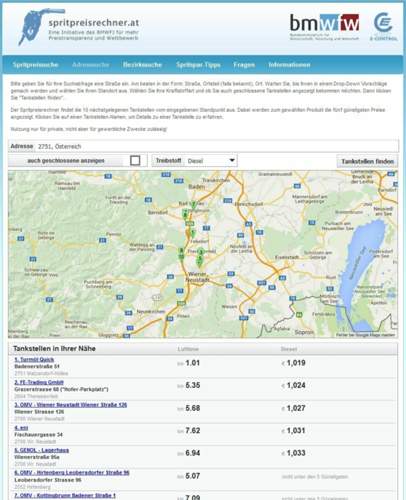Open station link '4. eni'
Image resolution: width=406 pixels, height=500 pixels.
21,427
